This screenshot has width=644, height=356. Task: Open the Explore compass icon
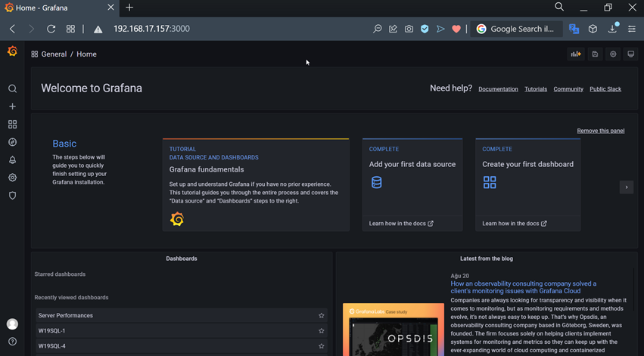click(12, 142)
